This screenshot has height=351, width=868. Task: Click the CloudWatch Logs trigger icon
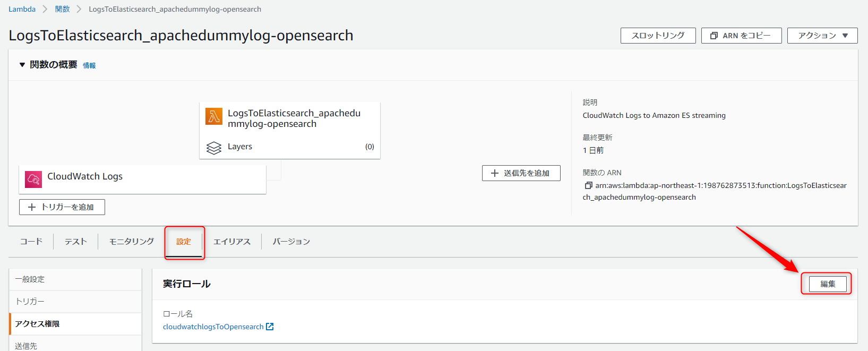[33, 179]
